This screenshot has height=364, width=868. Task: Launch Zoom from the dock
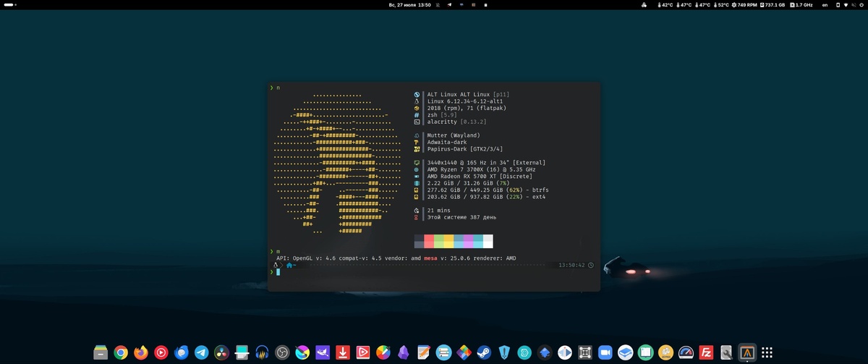pos(605,352)
